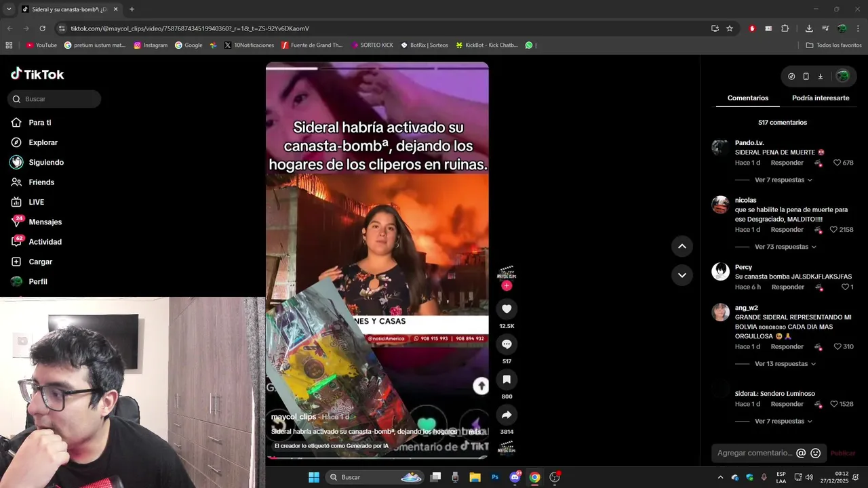Click the TikTok logo
Viewport: 868px width, 488px height.
coord(37,74)
